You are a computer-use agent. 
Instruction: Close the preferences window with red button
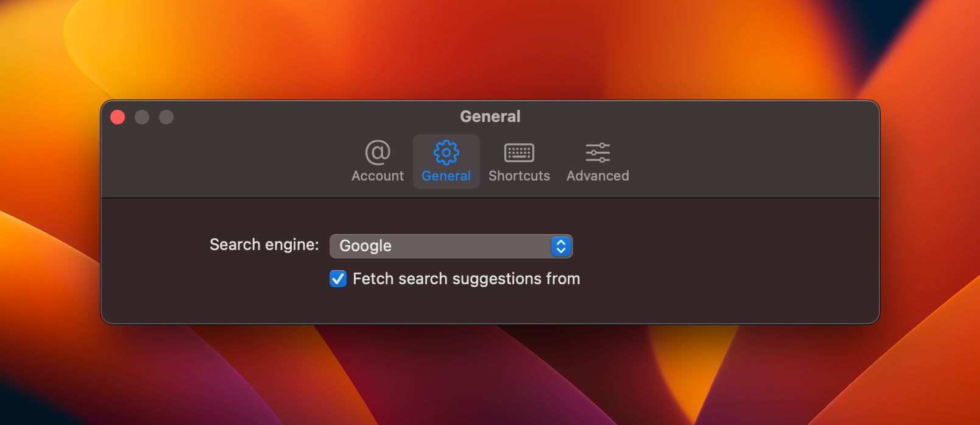click(118, 117)
